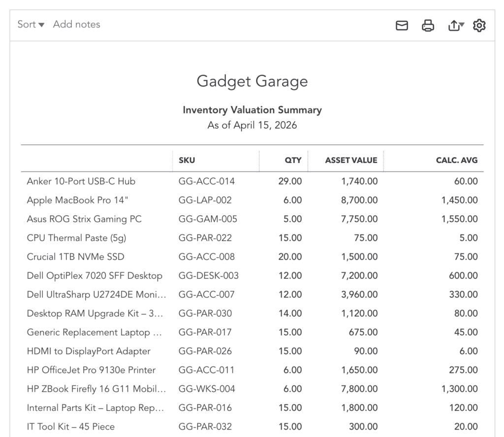The width and height of the screenshot is (504, 437).
Task: Select Apple MacBook Pro 14" item
Action: pos(77,200)
